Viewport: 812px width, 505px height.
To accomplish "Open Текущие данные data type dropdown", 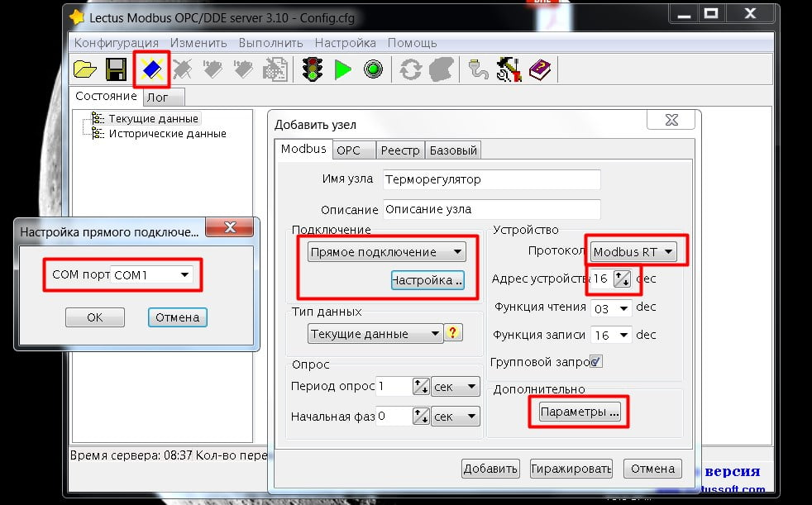I will point(375,334).
